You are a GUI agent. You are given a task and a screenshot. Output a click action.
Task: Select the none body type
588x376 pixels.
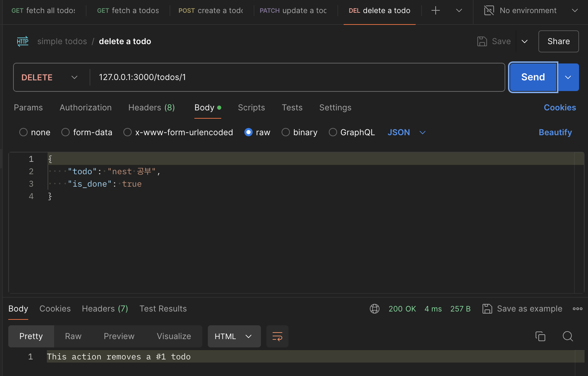(x=23, y=132)
